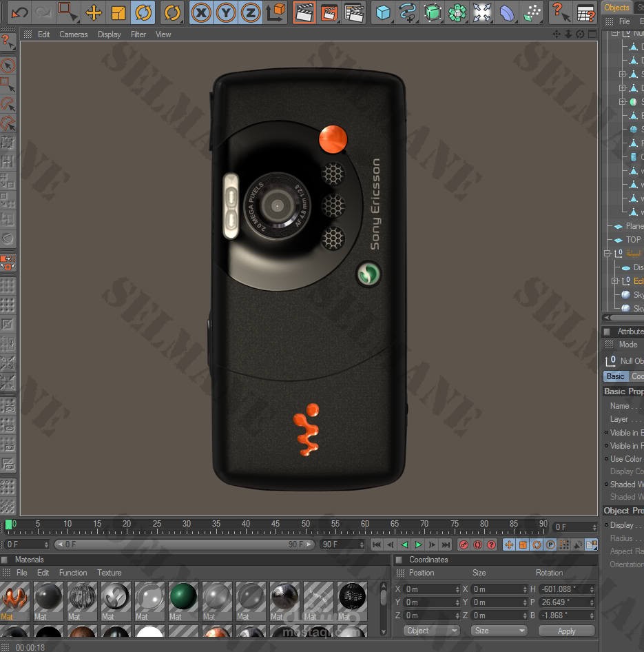Collapse the Arabic-named null object
The image size is (644, 652).
pyautogui.click(x=607, y=253)
